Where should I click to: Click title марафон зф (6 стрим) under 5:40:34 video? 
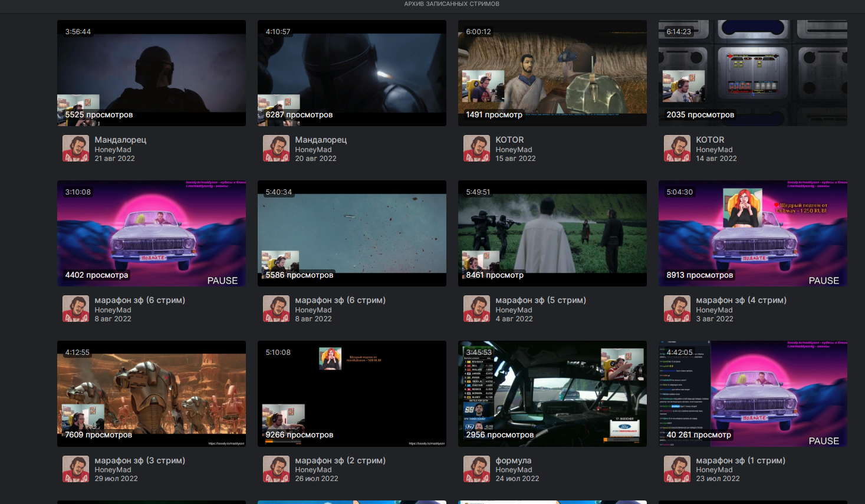coord(340,300)
